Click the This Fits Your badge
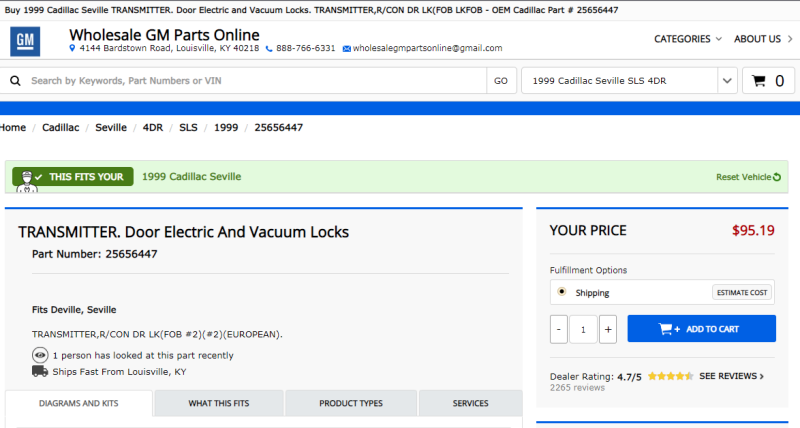The height and width of the screenshot is (428, 800). tap(73, 177)
